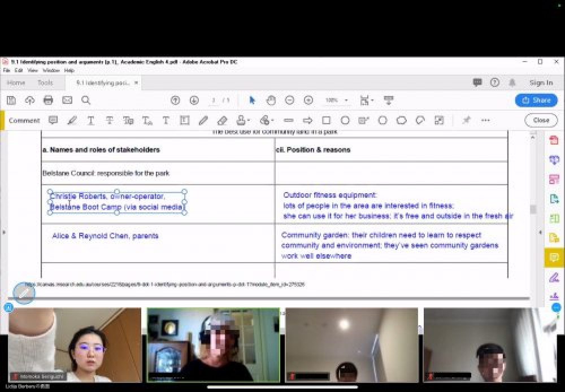Go to the previous page arrow

(x=175, y=100)
